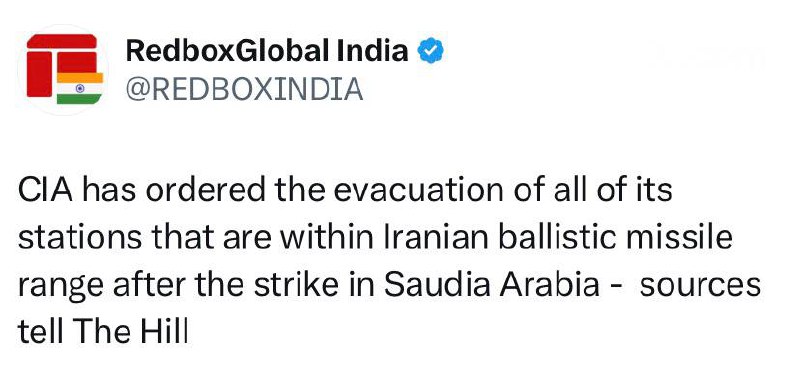Image resolution: width=800 pixels, height=380 pixels.
Task: Click 'Saudia Arabia' in the tweet text
Action: point(492,286)
